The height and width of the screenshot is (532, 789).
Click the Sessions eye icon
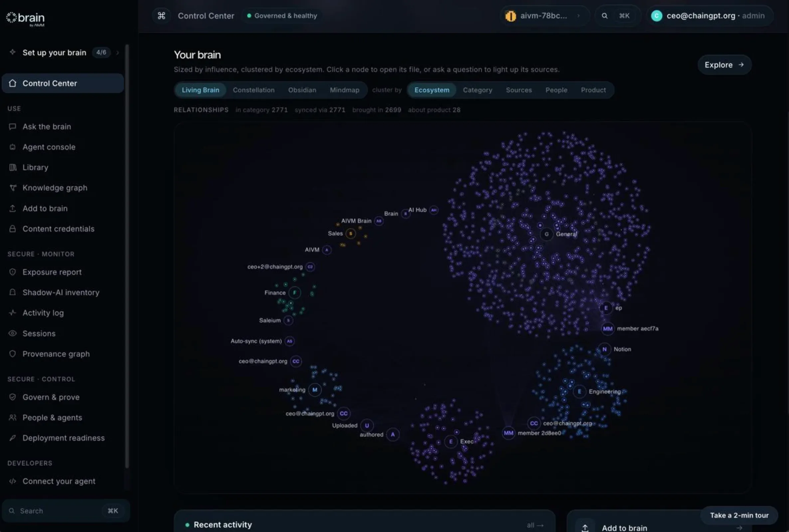point(13,333)
